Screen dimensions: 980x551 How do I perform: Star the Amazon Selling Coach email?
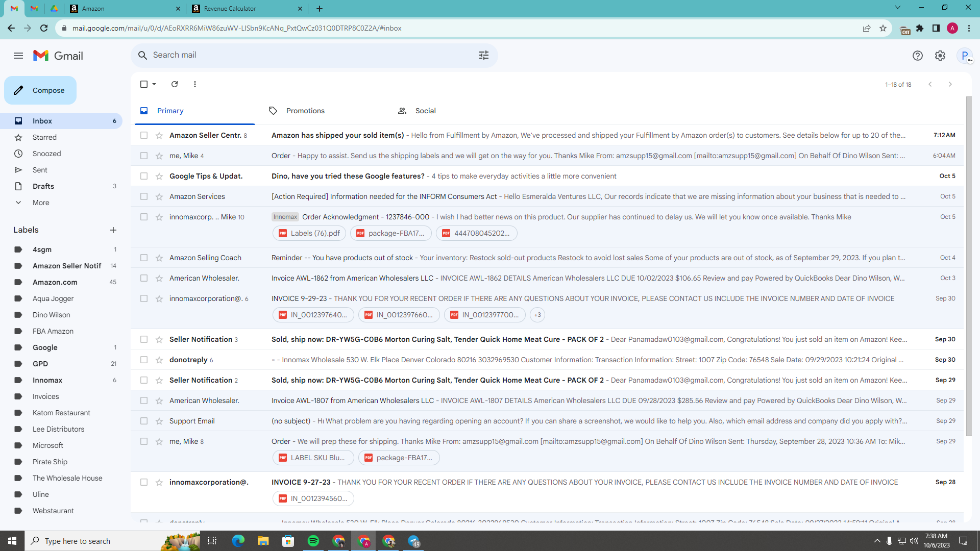point(159,258)
